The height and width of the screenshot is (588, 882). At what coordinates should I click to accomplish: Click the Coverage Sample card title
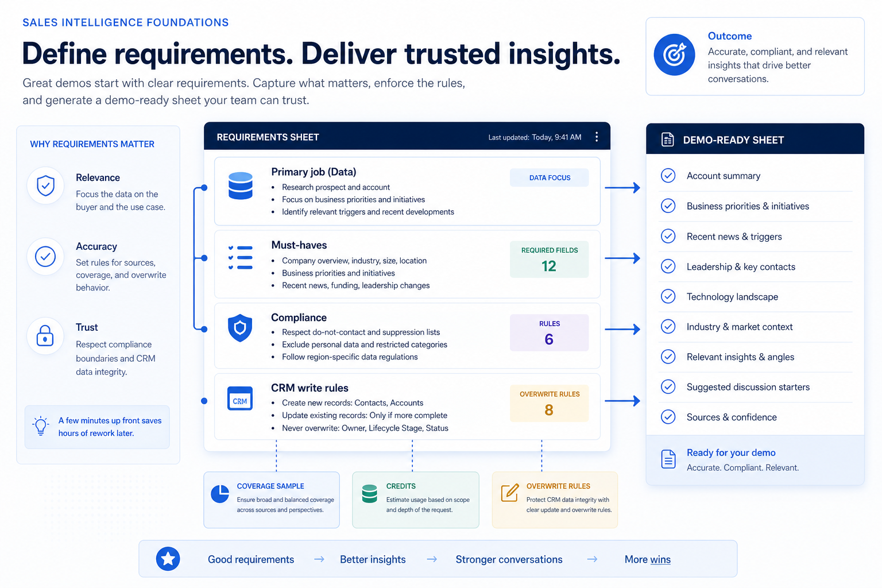click(270, 486)
